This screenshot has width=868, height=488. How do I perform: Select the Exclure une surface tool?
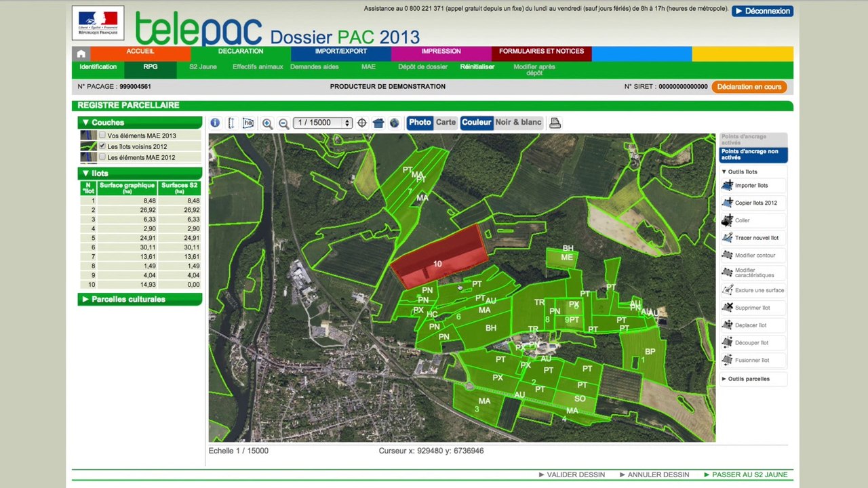click(x=753, y=290)
